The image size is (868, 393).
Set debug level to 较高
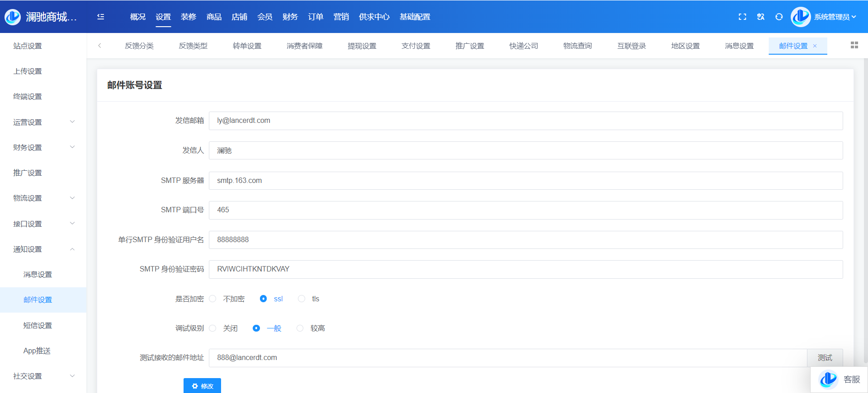coord(300,328)
